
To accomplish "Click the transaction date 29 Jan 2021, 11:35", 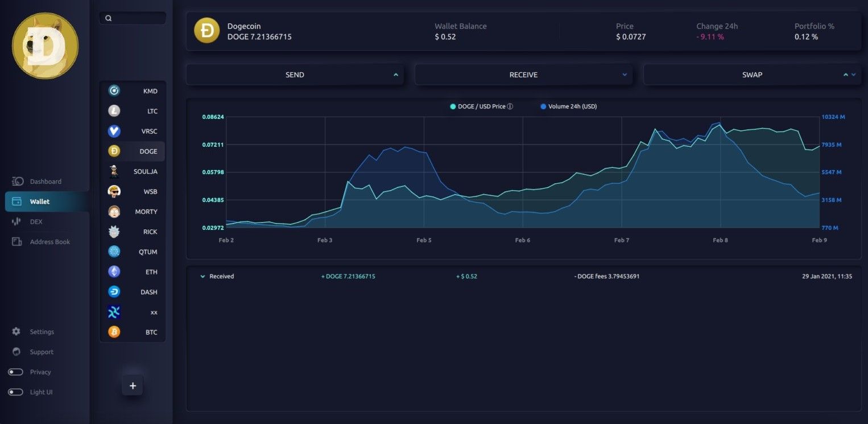I will click(x=827, y=277).
